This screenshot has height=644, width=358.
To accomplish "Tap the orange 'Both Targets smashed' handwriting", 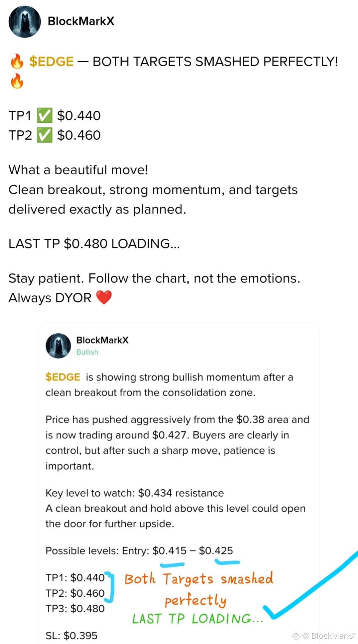I will click(199, 579).
